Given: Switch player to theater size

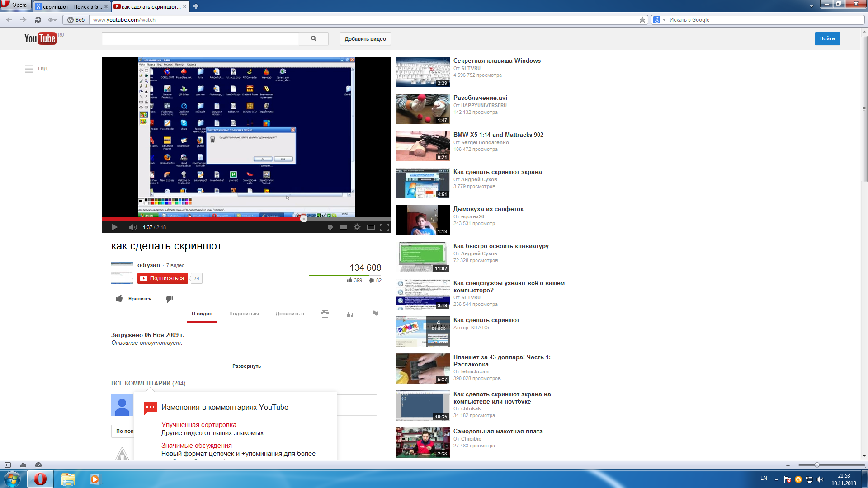Looking at the screenshot, I should coord(371,227).
